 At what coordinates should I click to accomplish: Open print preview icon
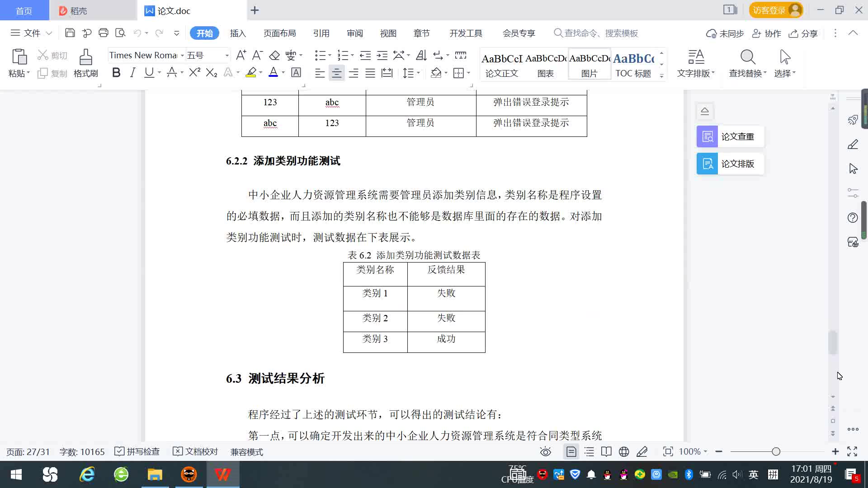(x=120, y=33)
